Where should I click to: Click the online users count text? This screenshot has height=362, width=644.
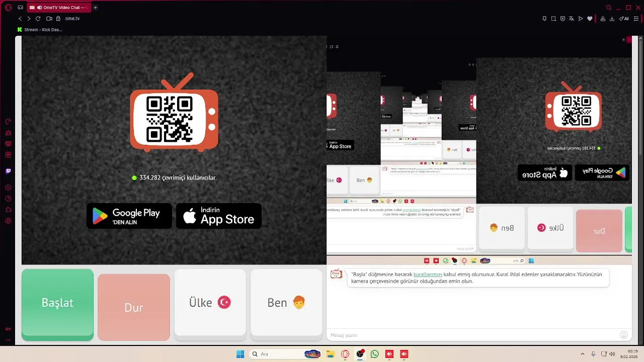[x=178, y=177]
